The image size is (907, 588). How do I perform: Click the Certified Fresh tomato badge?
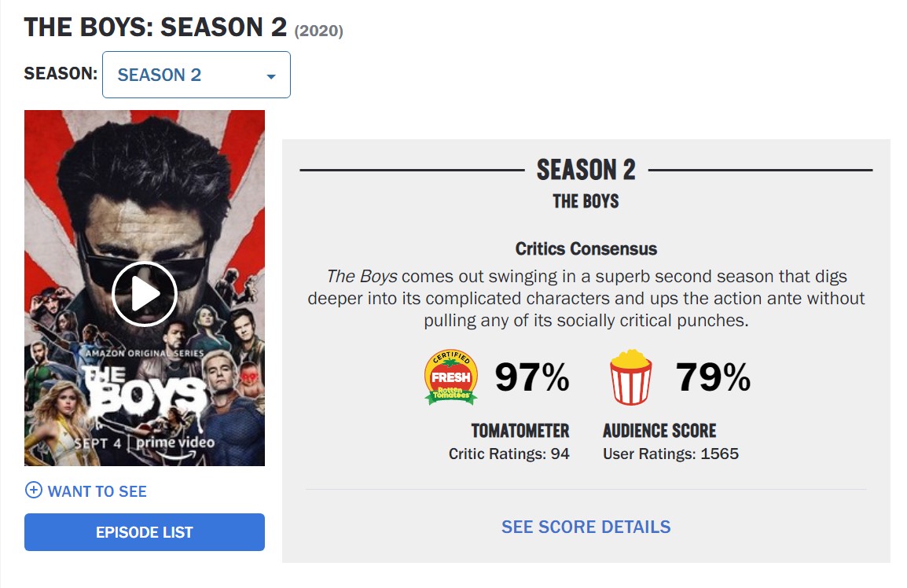coord(450,378)
